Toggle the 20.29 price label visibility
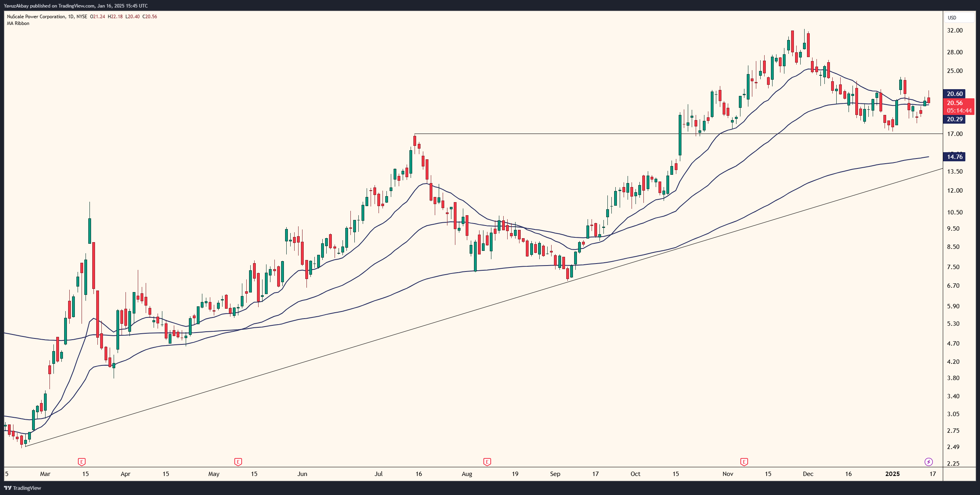 (x=955, y=119)
